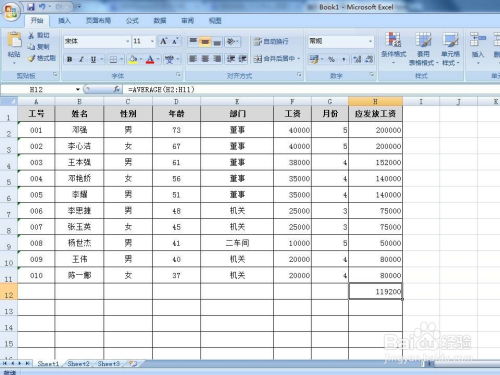Screen dimensions: 500x375
Task: Save the workbook from quick access
Action: click(31, 7)
